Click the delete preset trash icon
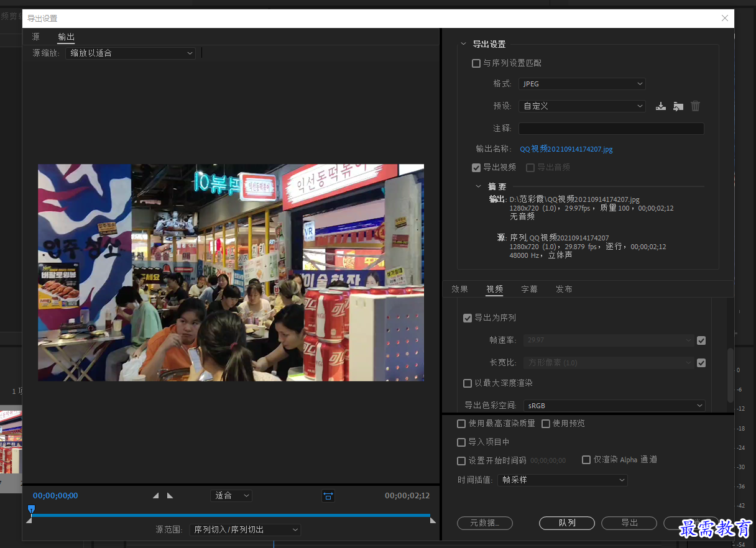Image resolution: width=756 pixels, height=548 pixels. (696, 106)
